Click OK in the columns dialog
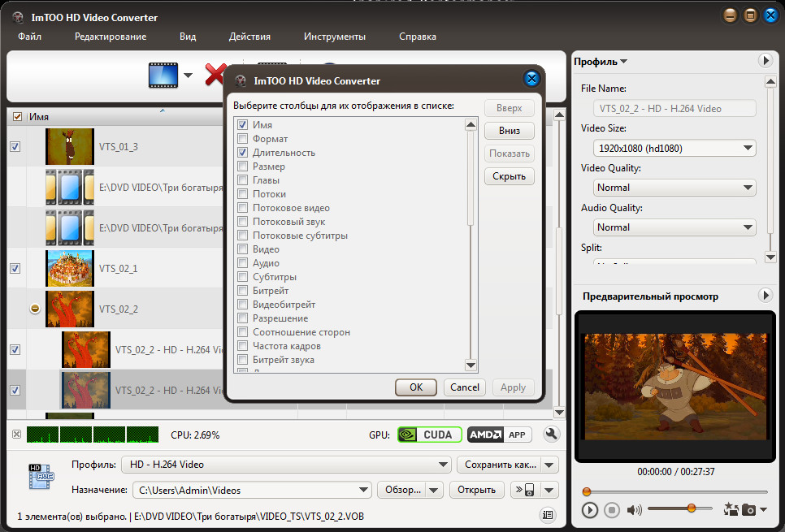The image size is (785, 532). (416, 387)
